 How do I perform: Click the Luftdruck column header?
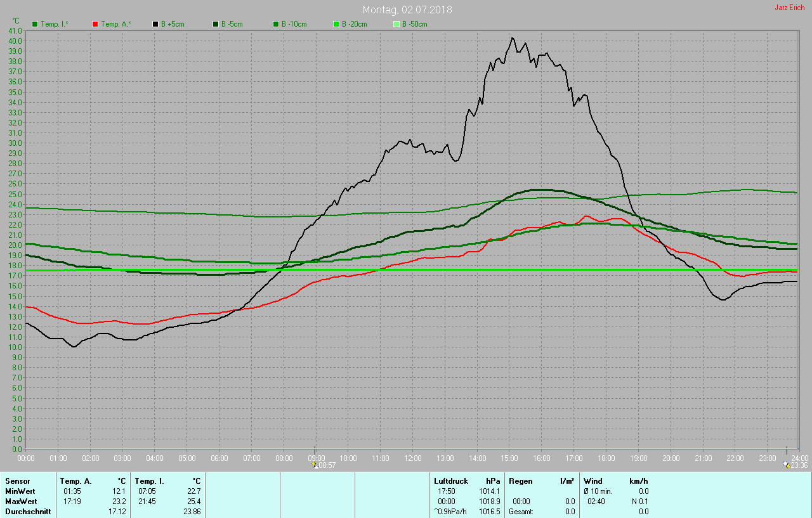tap(451, 481)
